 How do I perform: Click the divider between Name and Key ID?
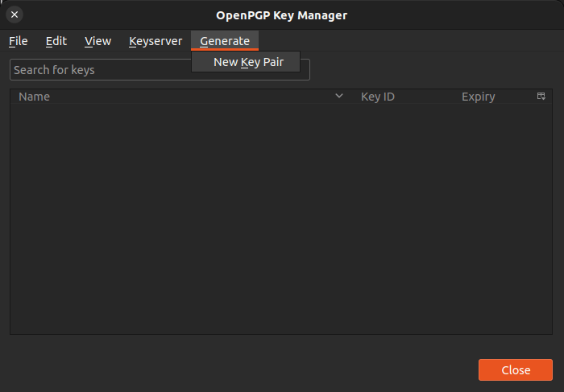[x=353, y=97]
